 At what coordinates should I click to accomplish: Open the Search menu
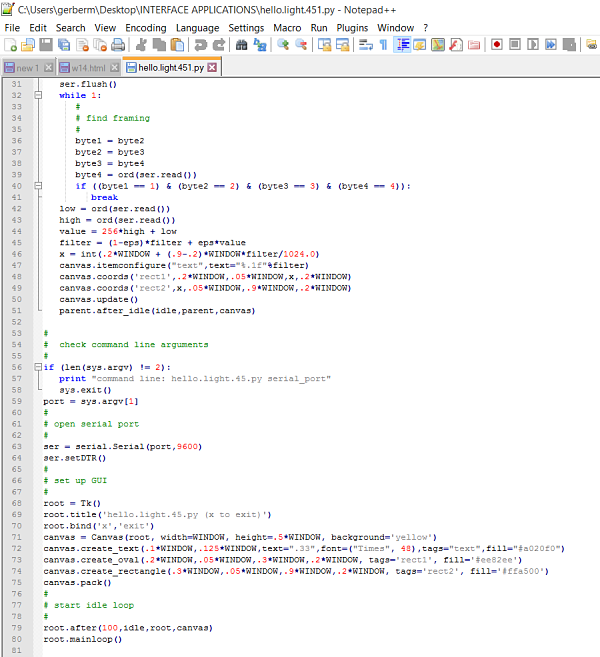[x=70, y=28]
